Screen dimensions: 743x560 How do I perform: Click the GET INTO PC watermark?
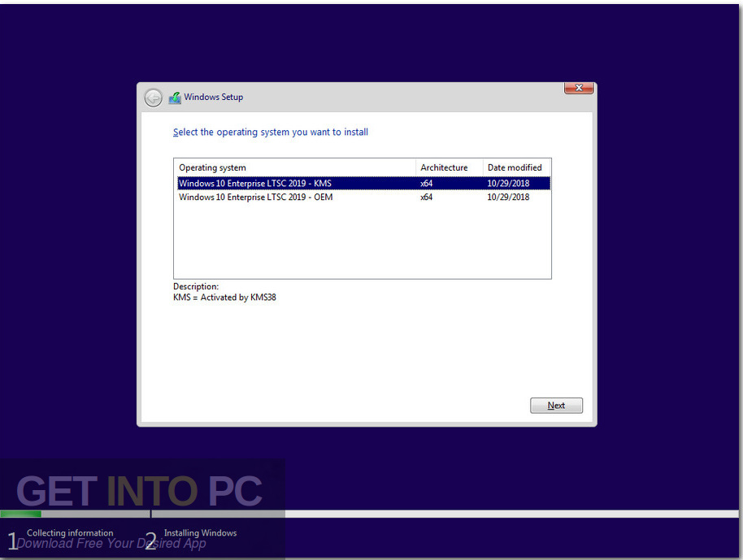click(140, 489)
